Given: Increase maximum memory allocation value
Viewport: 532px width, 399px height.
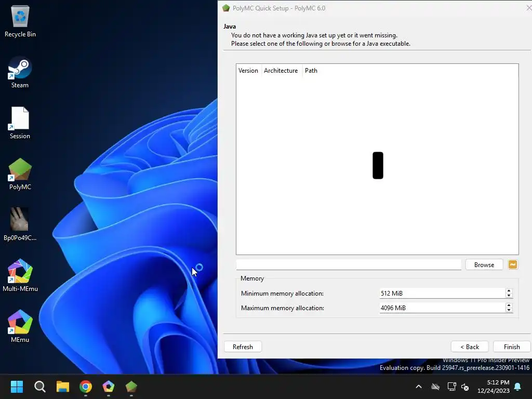Looking at the screenshot, I should [509, 305].
